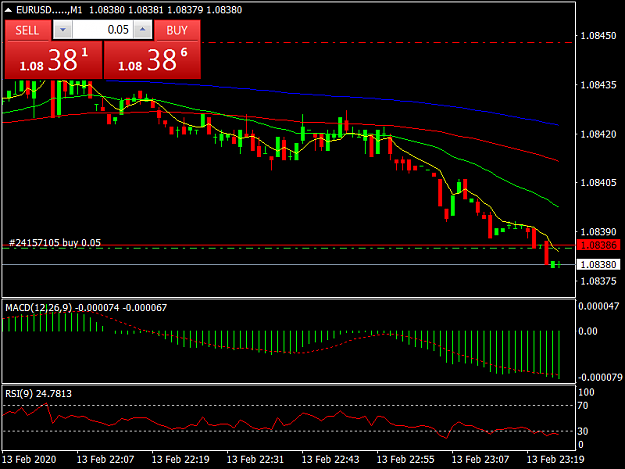Click the RSI(9) 24.7813 indicator label
Screen dimensions: 625x469
coord(38,394)
